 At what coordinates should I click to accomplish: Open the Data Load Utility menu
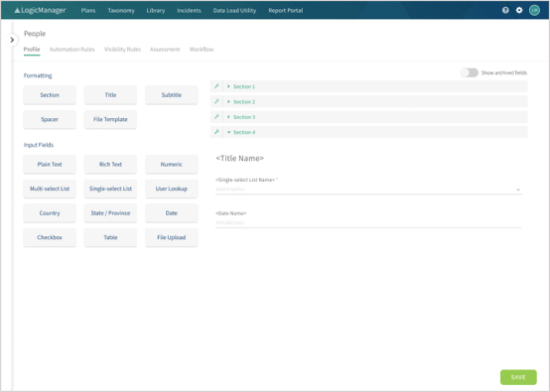(x=234, y=11)
